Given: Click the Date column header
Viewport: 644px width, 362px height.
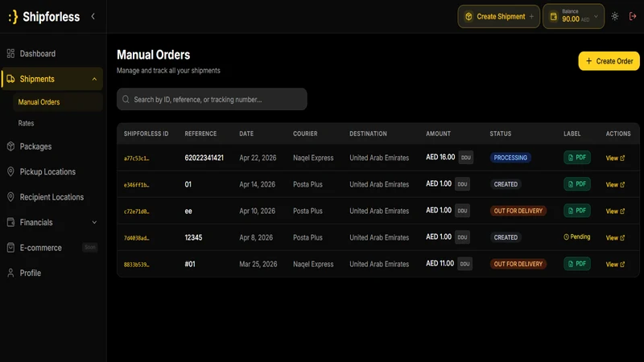Looking at the screenshot, I should (246, 134).
